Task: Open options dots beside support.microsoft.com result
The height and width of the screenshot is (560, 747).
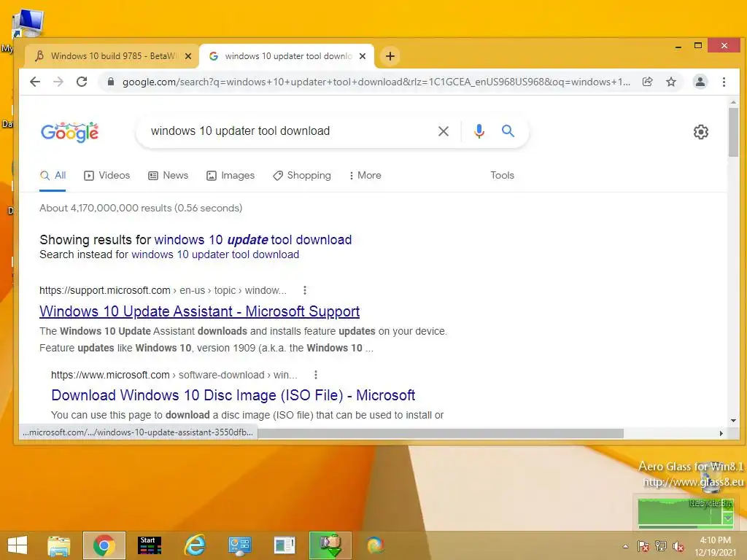Action: point(305,290)
